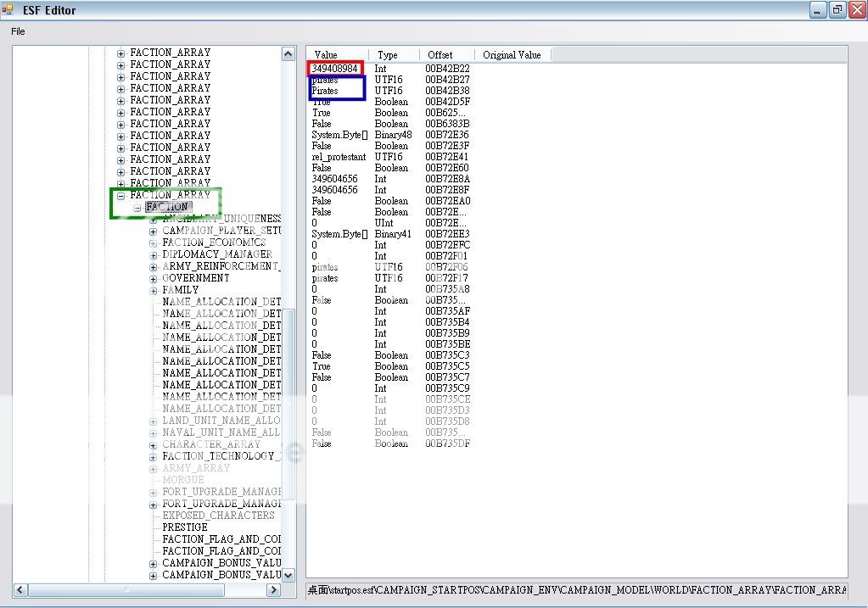This screenshot has width=868, height=608.
Task: Select the MORGUE tree item
Action: 183,480
